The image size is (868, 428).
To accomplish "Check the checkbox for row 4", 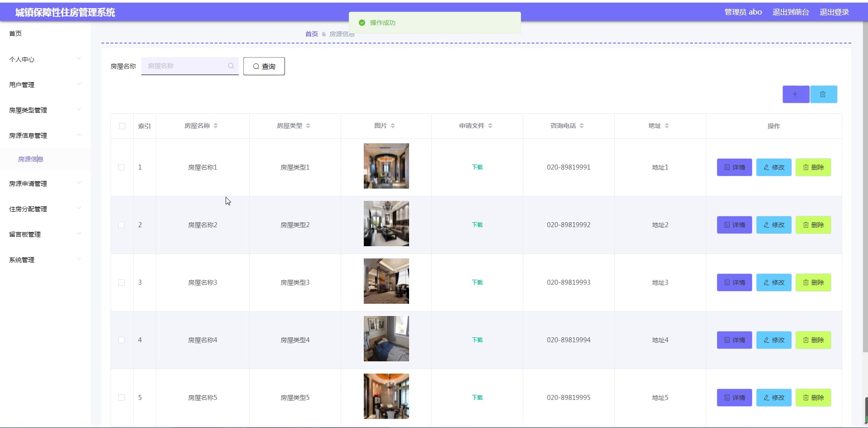I will point(121,340).
